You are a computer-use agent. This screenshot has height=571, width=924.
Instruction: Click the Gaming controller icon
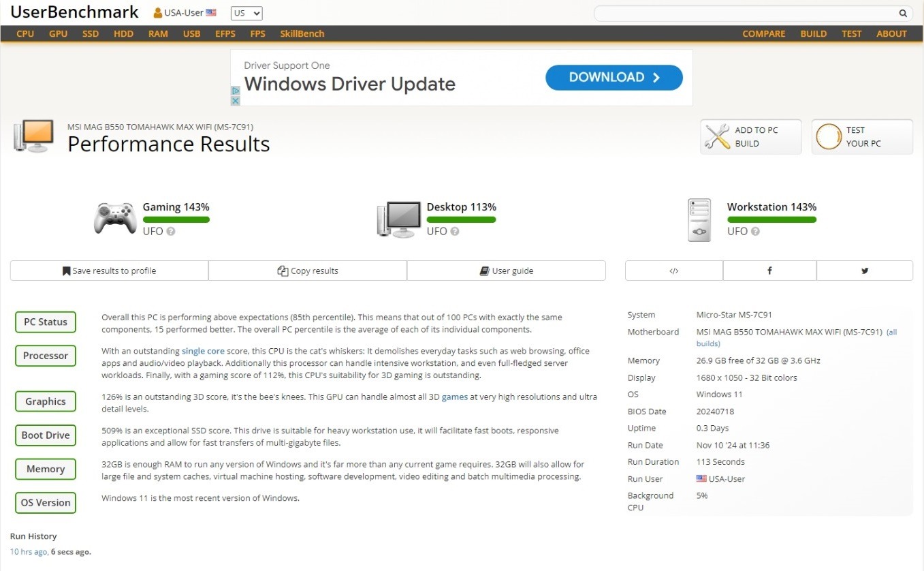click(x=115, y=218)
